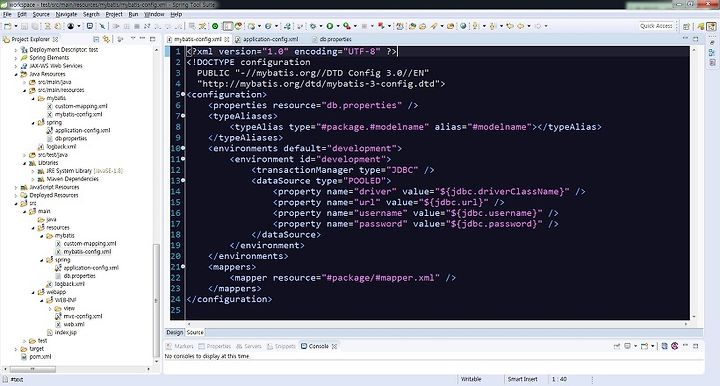Minimize the Project Explorer view

[142, 39]
